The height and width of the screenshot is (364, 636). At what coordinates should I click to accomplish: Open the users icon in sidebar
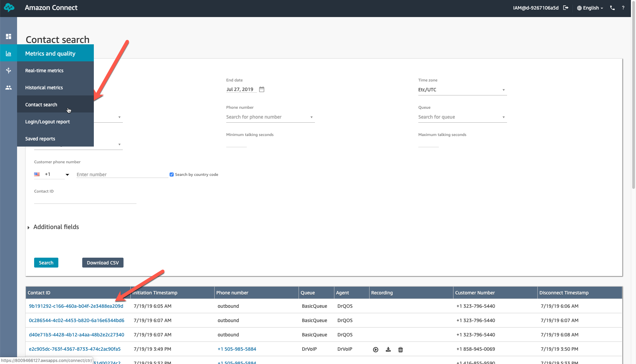point(9,88)
